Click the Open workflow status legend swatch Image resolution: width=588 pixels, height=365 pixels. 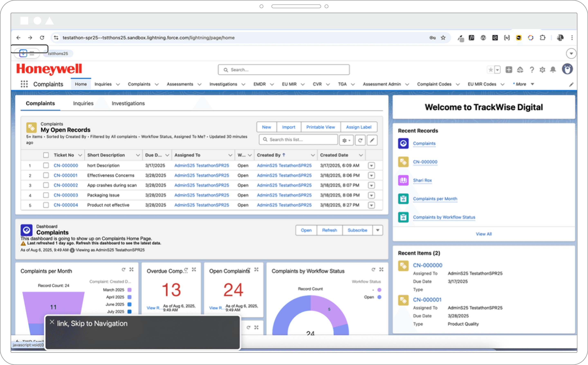point(379,297)
